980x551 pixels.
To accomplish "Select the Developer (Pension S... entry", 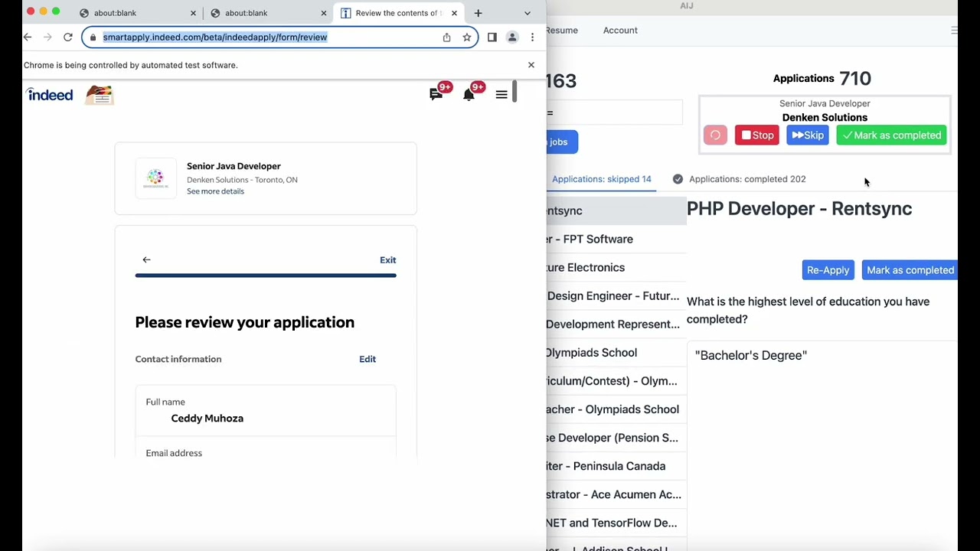I will pos(616,437).
